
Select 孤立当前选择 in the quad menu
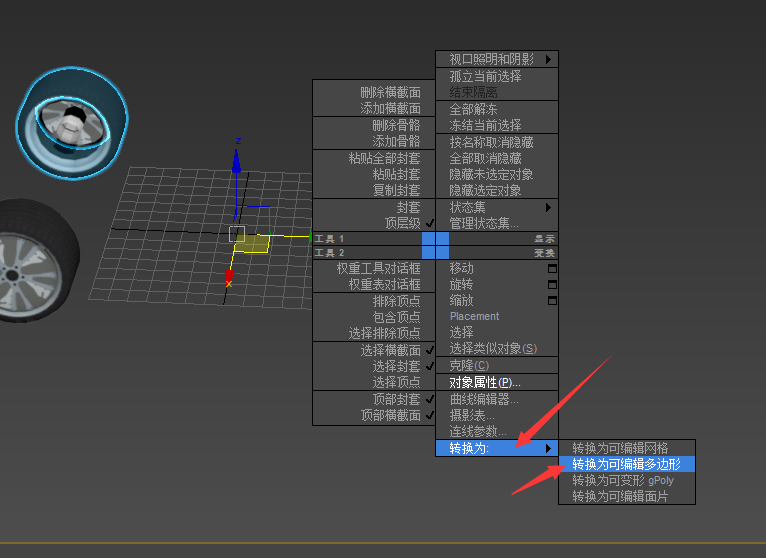(x=485, y=76)
